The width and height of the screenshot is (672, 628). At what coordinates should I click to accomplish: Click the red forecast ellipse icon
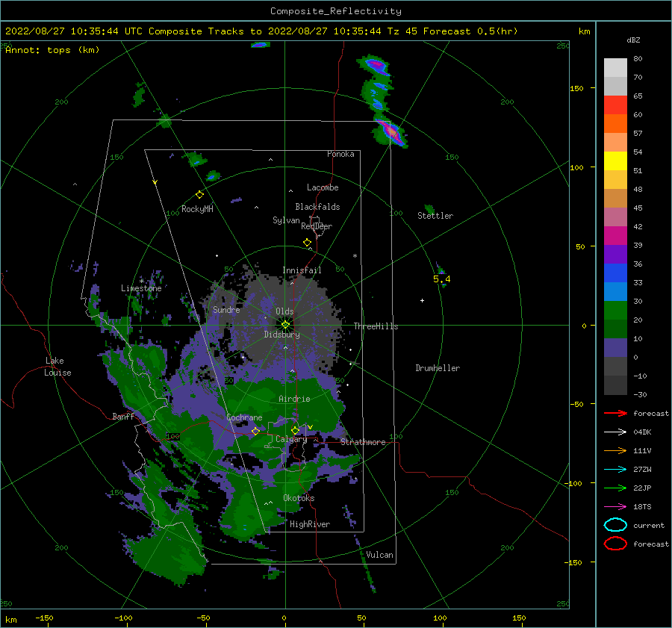click(x=615, y=544)
